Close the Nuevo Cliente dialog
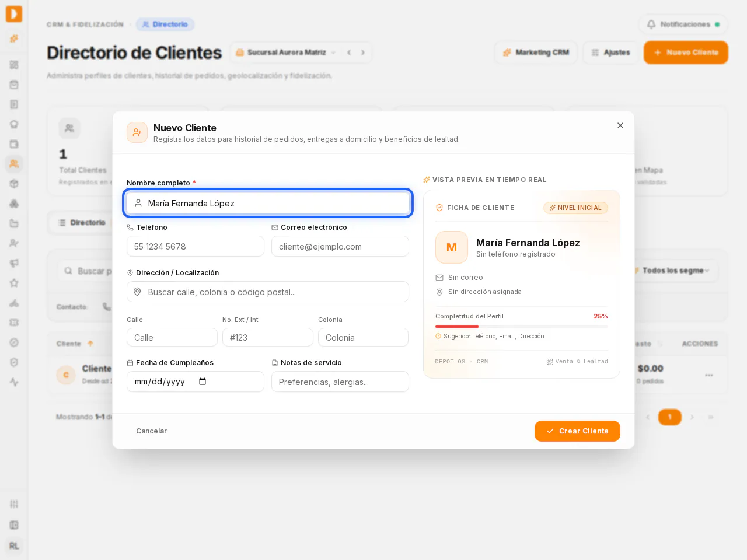 coord(620,125)
